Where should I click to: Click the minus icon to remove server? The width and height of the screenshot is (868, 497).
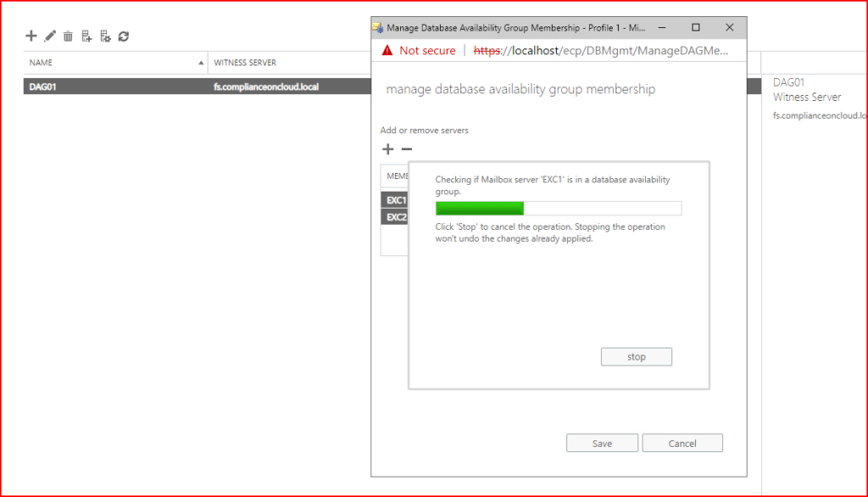(406, 149)
